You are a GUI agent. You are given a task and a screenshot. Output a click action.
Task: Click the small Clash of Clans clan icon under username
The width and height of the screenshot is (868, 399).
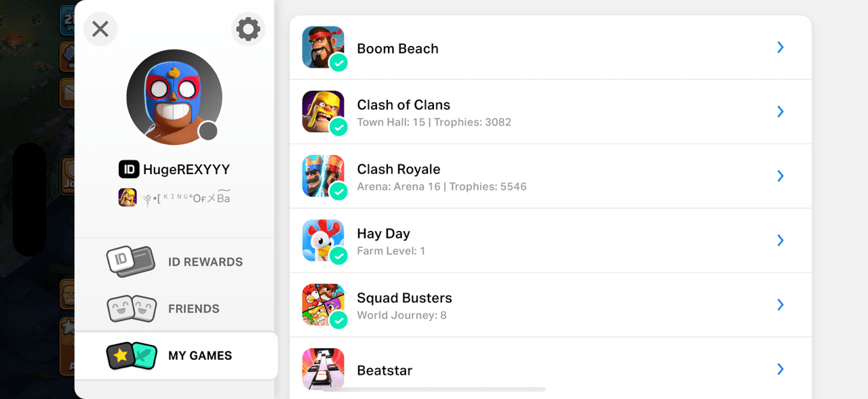[x=127, y=197]
